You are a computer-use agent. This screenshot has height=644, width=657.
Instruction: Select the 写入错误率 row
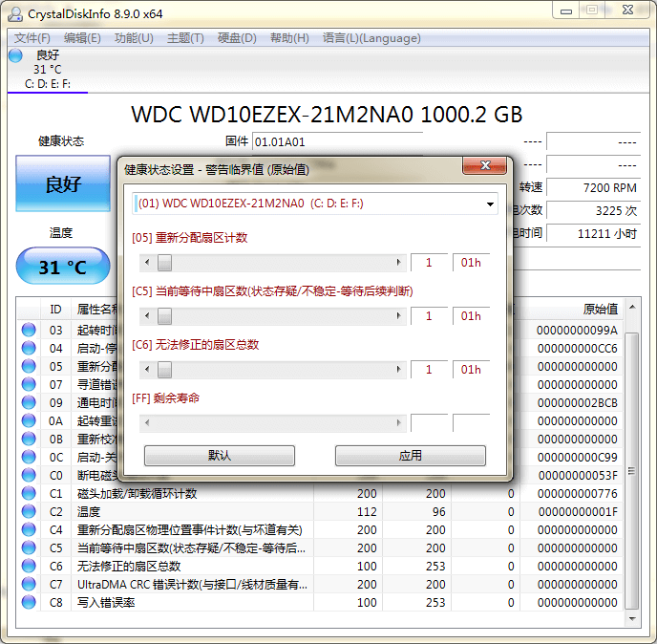[x=319, y=603]
